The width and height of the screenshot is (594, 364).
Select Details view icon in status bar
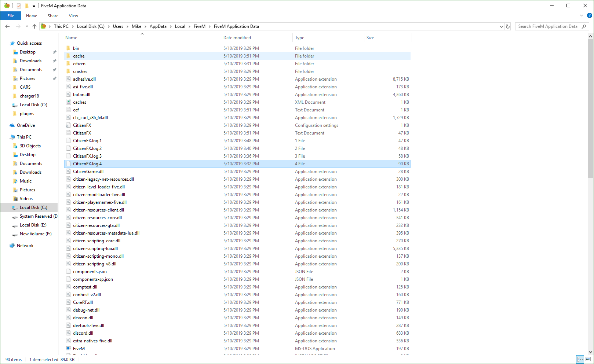click(x=580, y=360)
